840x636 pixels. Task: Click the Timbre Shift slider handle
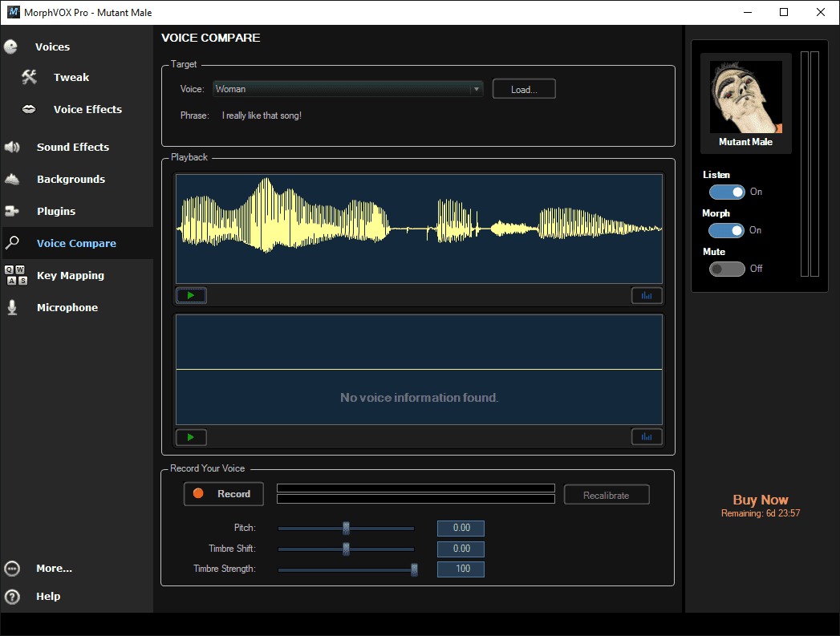pyautogui.click(x=346, y=549)
